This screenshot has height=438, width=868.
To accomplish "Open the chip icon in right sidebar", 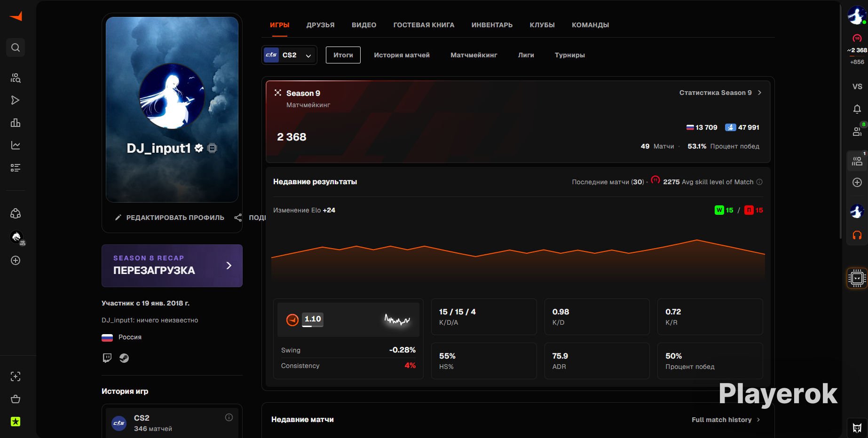I will 857,278.
